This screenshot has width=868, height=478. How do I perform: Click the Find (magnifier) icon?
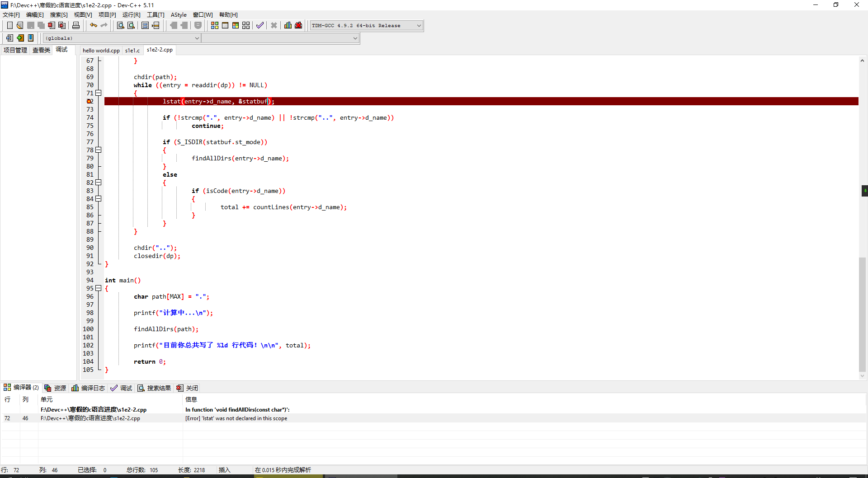click(x=121, y=25)
